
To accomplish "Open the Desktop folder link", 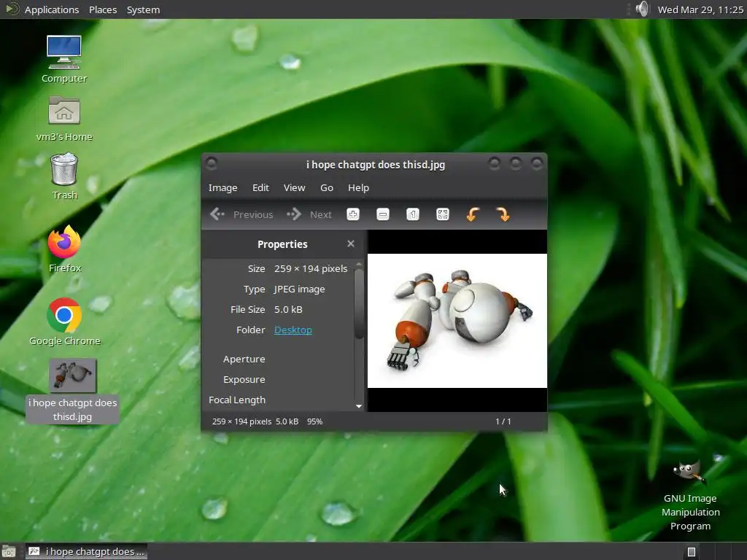I will pos(293,330).
